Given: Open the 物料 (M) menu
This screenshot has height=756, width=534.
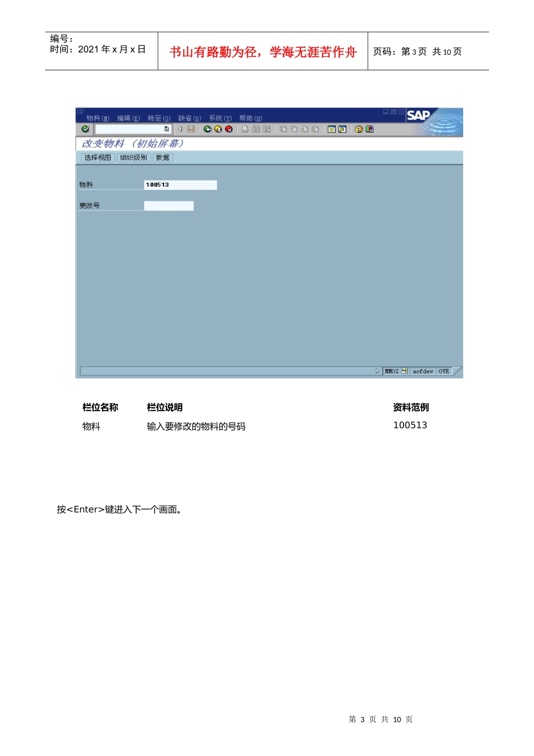Looking at the screenshot, I should [x=98, y=118].
